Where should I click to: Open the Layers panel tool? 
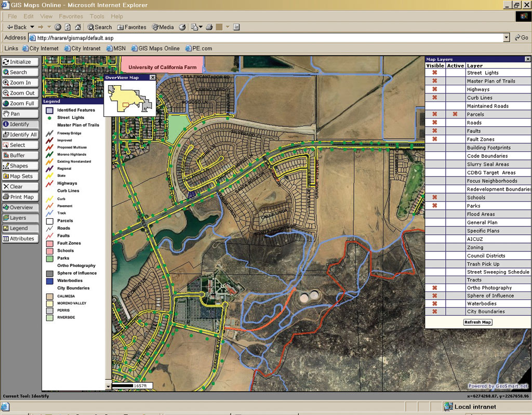pyautogui.click(x=20, y=218)
